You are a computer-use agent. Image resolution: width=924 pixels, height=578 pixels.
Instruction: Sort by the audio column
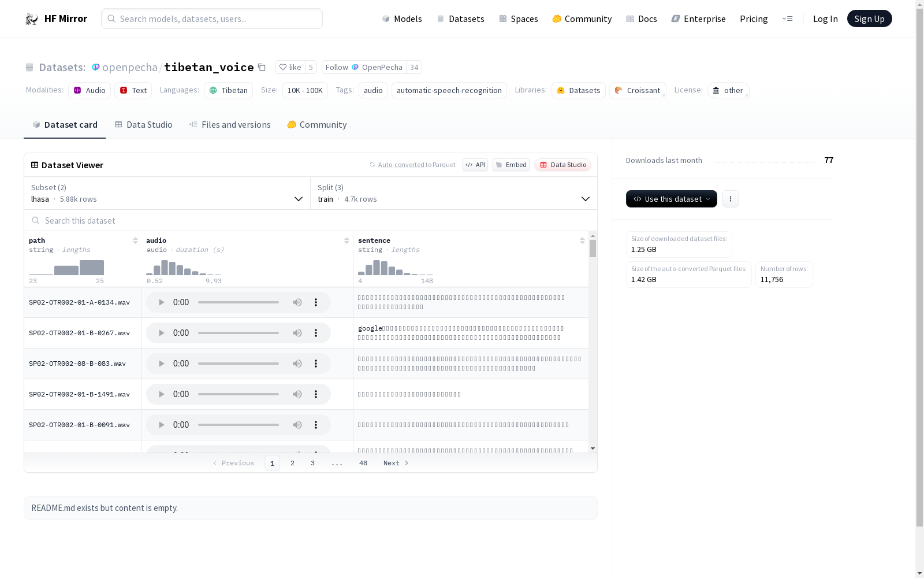pos(346,240)
